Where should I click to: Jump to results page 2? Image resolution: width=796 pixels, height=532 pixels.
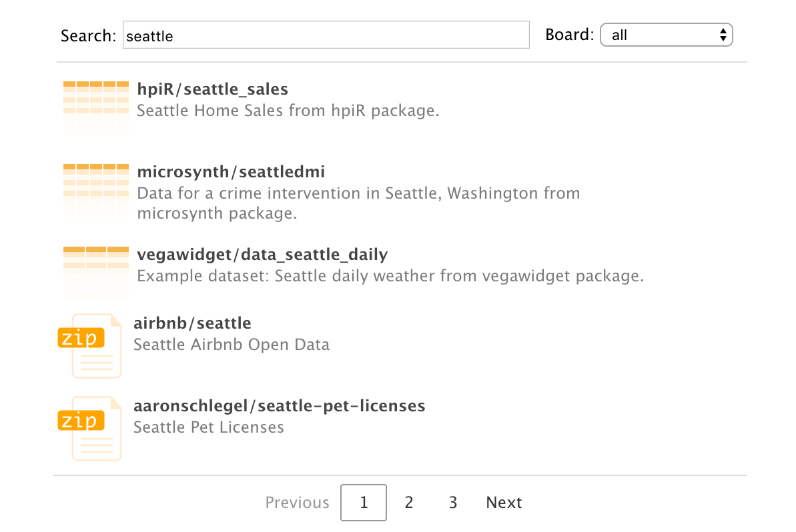[409, 503]
